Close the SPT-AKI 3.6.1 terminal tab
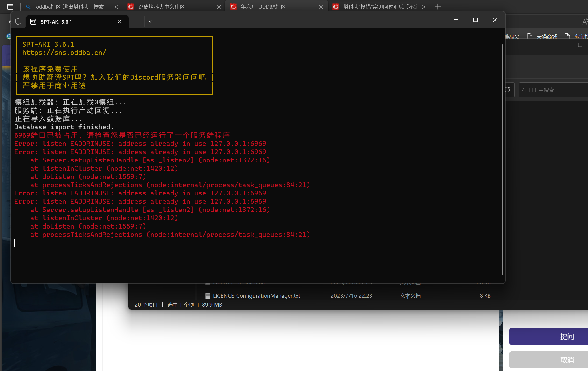The height and width of the screenshot is (371, 588). tap(119, 22)
